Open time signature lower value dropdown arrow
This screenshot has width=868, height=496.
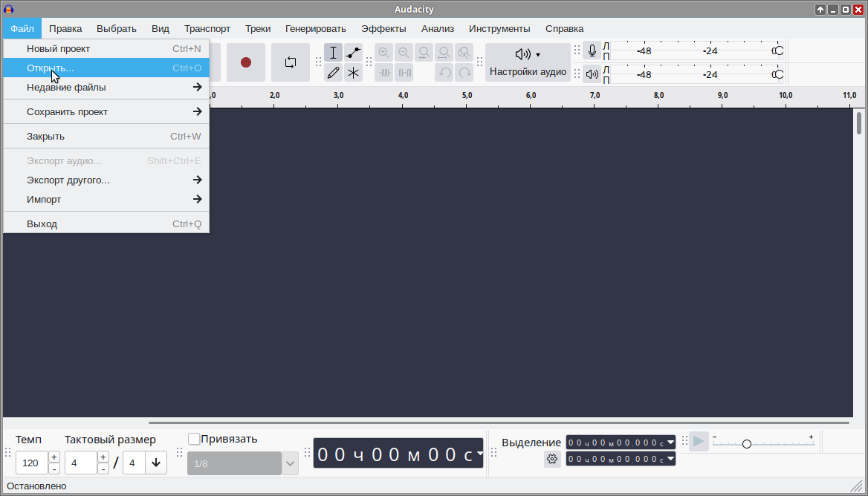[x=156, y=463]
